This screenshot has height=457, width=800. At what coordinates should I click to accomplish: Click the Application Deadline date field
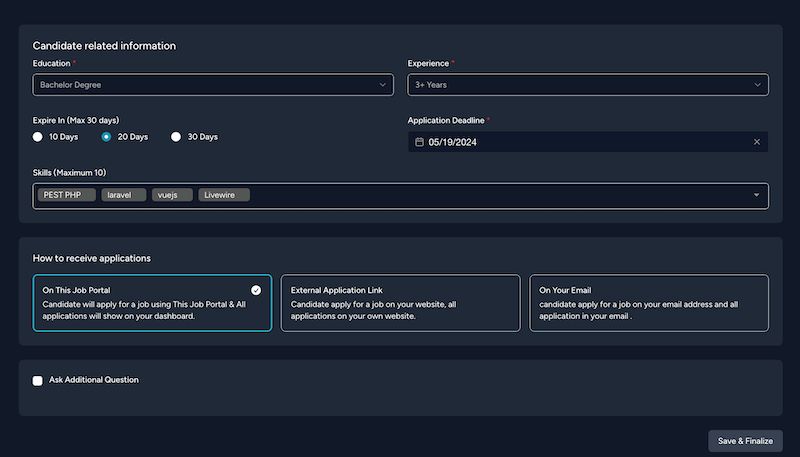[x=580, y=142]
